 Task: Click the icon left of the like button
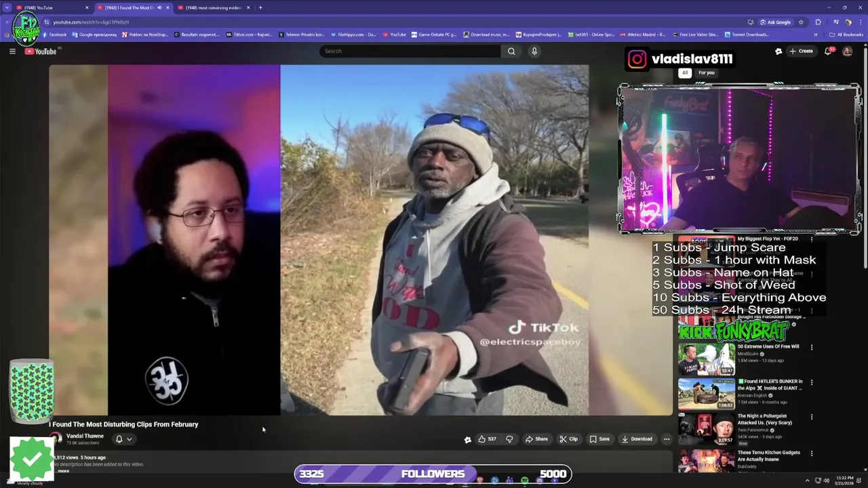click(467, 439)
